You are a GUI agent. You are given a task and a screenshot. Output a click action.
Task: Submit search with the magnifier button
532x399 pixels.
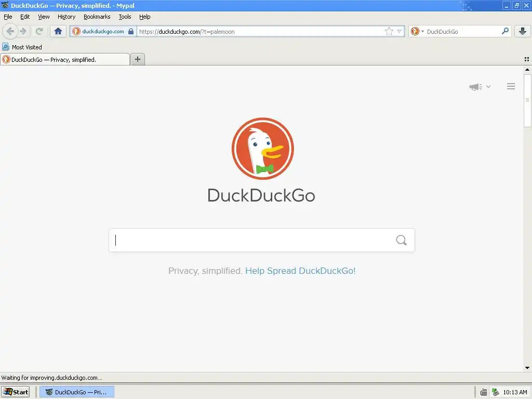tap(402, 240)
